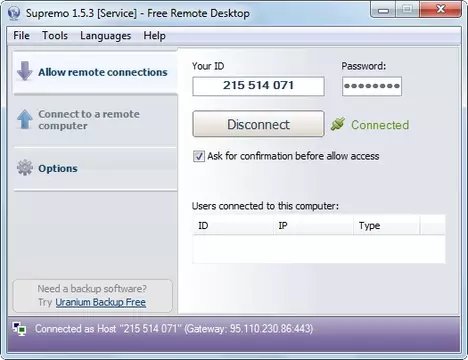Open the Languages menu
The height and width of the screenshot is (360, 468).
tap(105, 35)
